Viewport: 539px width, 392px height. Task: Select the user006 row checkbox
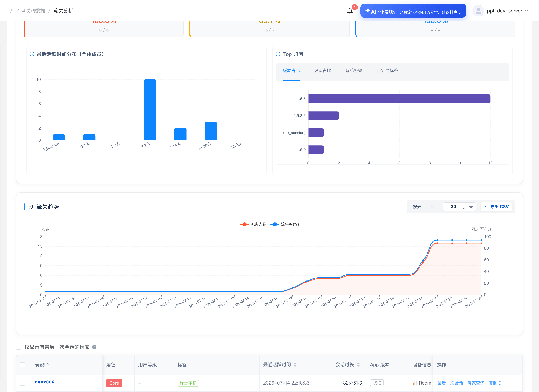pyautogui.click(x=23, y=383)
